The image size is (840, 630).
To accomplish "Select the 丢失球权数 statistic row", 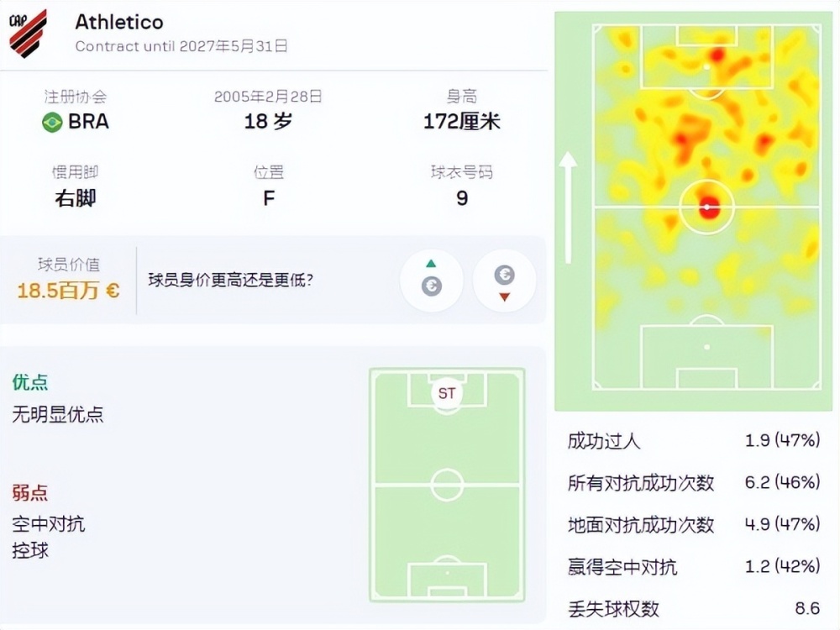I will click(x=694, y=608).
